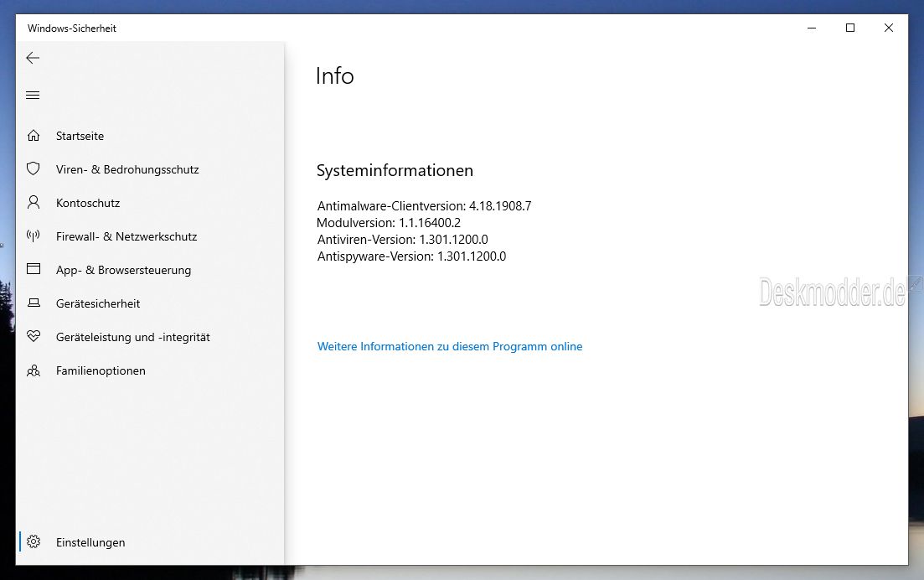The image size is (924, 580).
Task: Click the Familienoptionen people icon
Action: pos(34,370)
